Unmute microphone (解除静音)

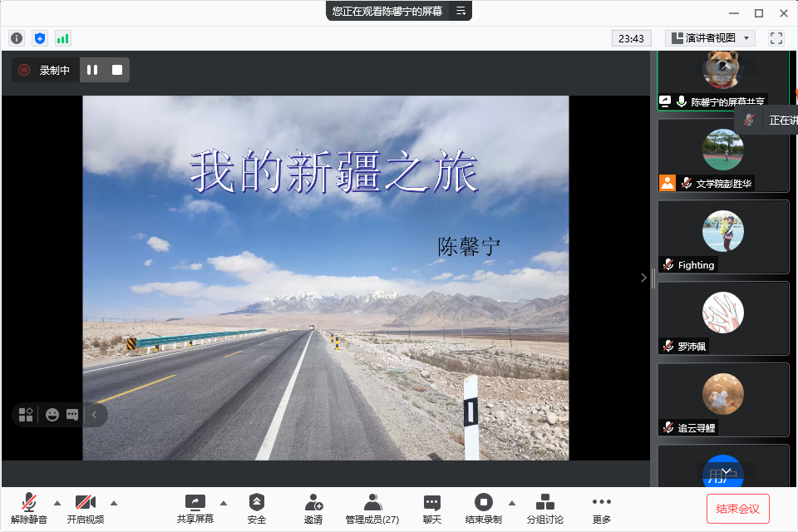point(29,508)
